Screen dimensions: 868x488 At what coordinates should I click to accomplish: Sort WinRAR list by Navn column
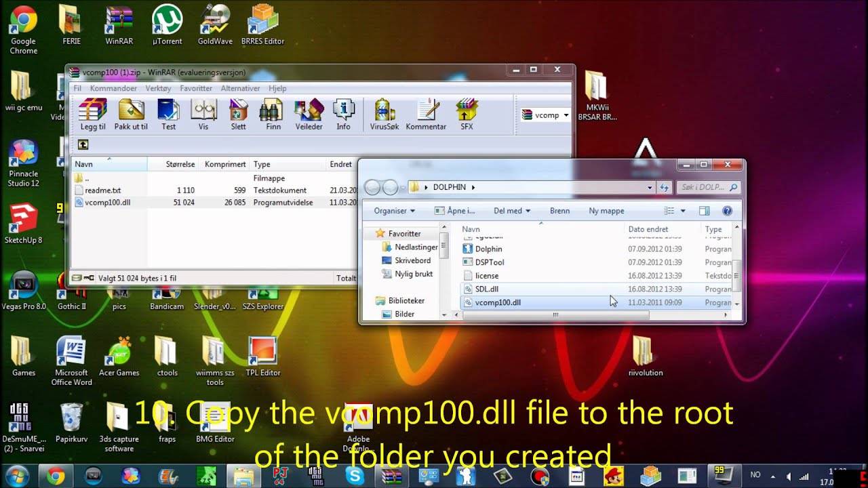(x=109, y=164)
